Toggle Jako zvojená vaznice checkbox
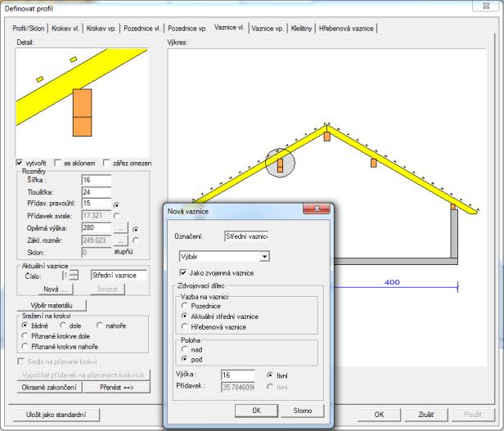The width and height of the screenshot is (504, 431). click(183, 273)
